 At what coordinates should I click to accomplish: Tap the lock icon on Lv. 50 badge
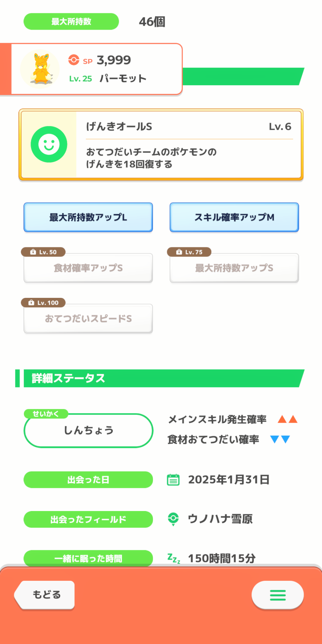(33, 252)
